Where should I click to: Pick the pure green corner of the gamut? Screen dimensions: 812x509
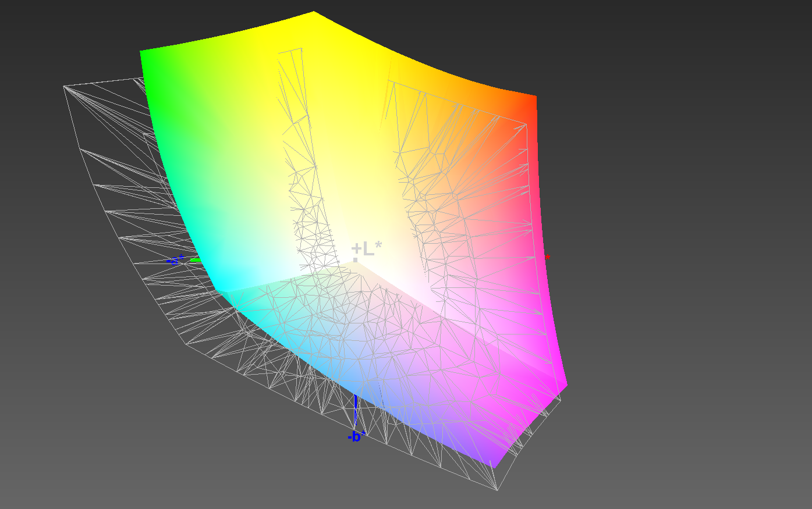(x=146, y=57)
